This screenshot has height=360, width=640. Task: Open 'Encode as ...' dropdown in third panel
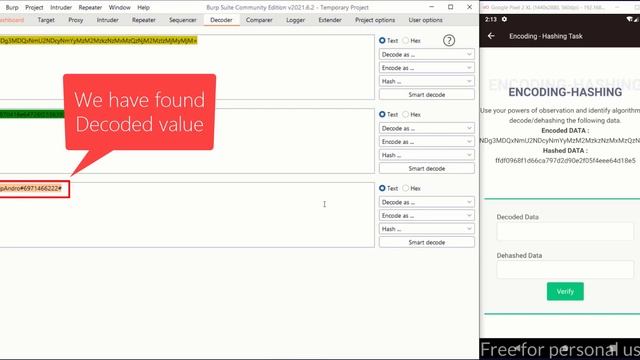[x=427, y=216]
